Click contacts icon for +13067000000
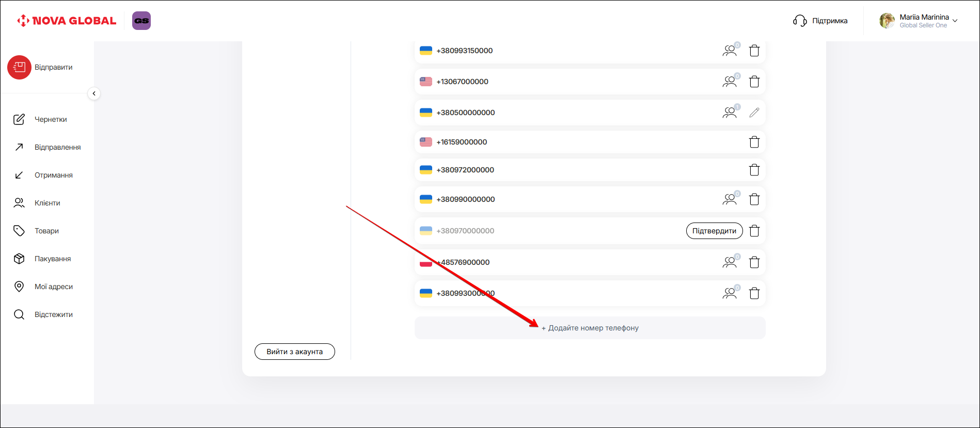The image size is (980, 428). coord(730,82)
